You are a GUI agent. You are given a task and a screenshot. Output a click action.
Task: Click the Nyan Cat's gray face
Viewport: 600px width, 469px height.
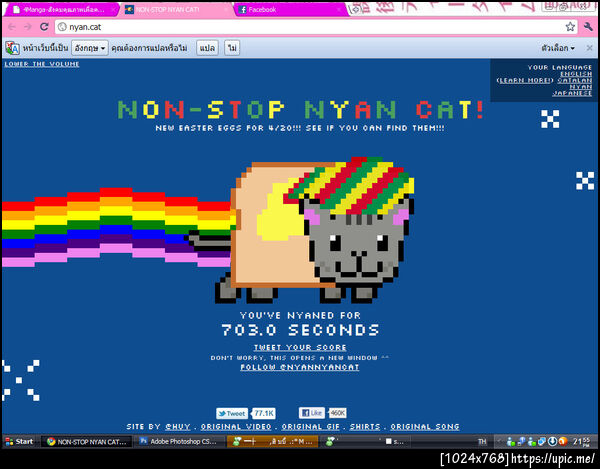coord(358,245)
